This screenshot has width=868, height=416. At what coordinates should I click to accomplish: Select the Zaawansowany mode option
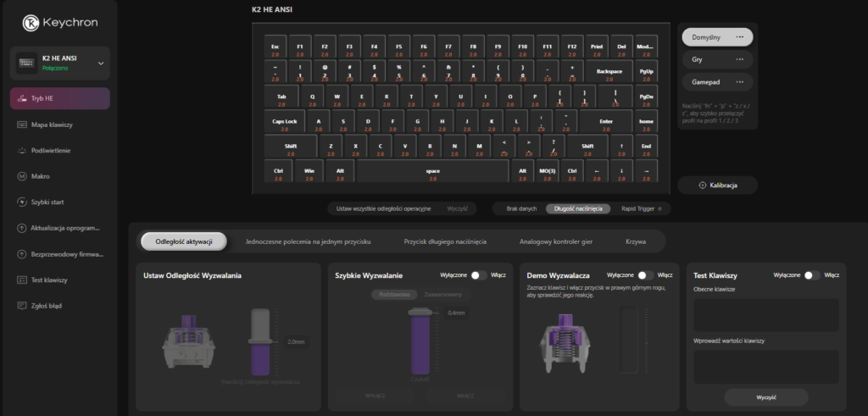pyautogui.click(x=443, y=295)
